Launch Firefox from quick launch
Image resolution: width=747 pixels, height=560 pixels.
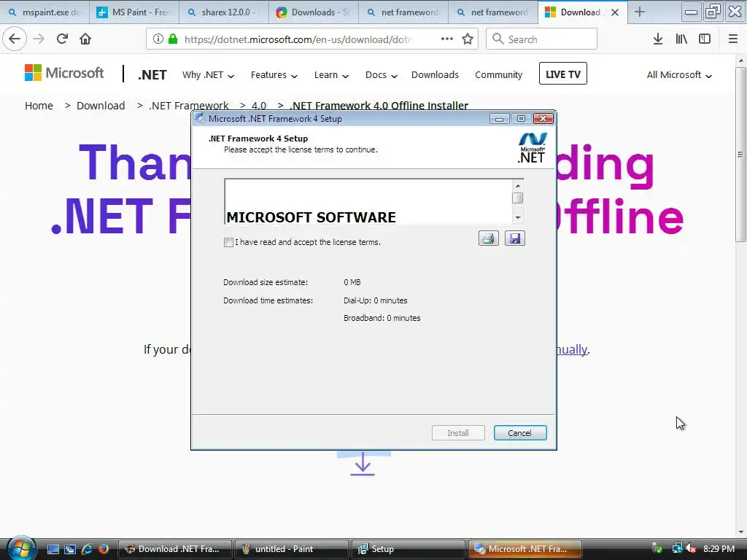point(103,549)
